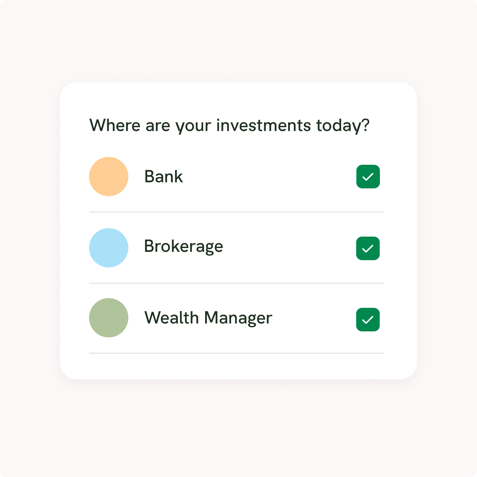
Task: Click empty area between Brokerage label and checkbox
Action: coord(289,248)
